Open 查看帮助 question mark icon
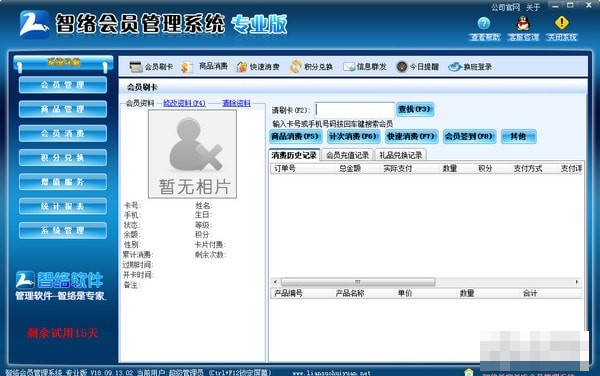600x376 pixels. 484,23
